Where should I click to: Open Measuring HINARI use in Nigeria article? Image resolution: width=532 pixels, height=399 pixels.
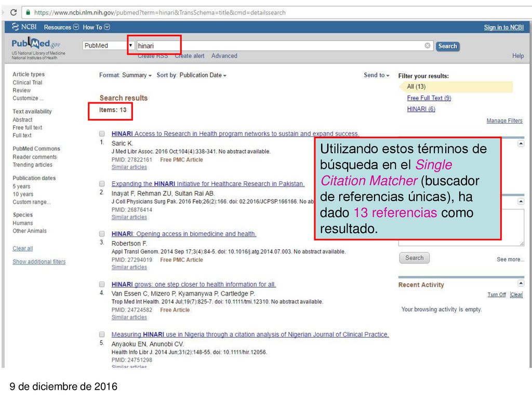[x=250, y=335]
